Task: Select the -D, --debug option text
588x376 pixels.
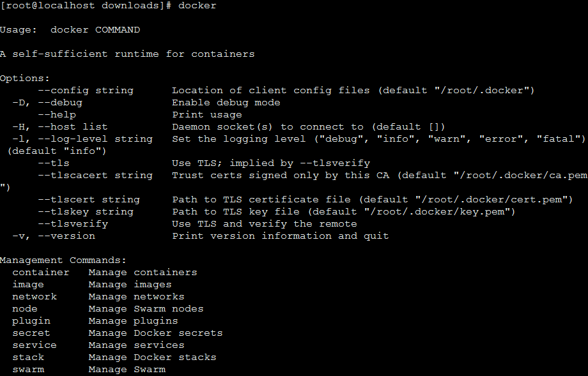Action: coord(47,103)
